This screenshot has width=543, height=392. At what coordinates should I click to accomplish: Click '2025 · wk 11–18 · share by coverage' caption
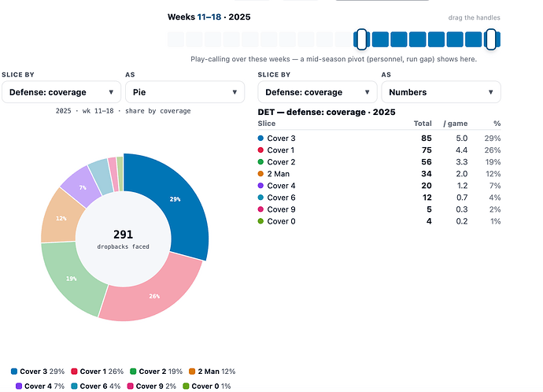point(124,111)
